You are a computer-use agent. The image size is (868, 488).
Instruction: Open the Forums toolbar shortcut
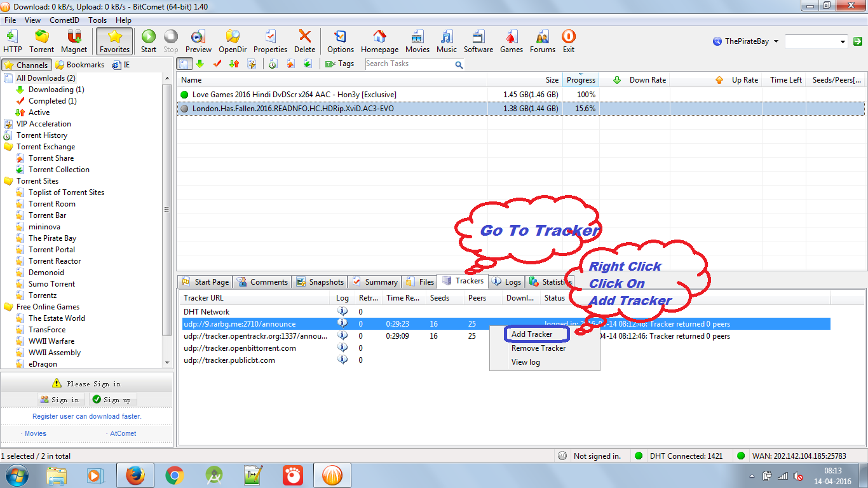[543, 41]
